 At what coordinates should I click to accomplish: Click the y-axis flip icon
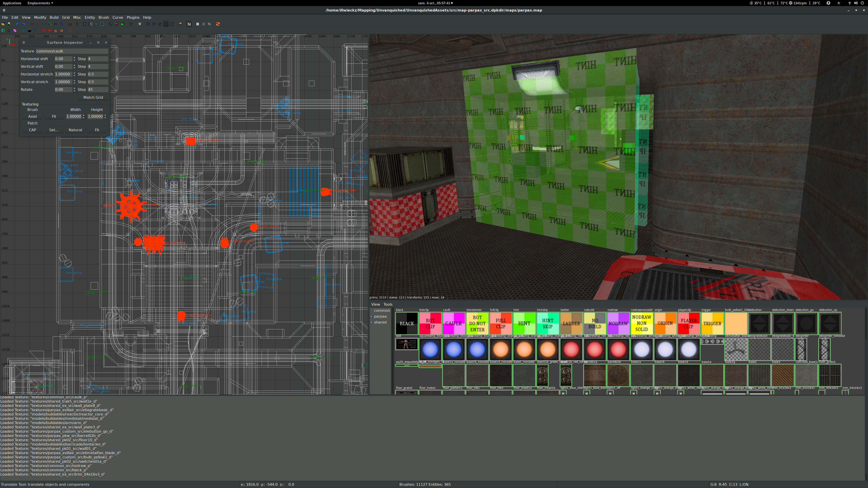[x=44, y=24]
